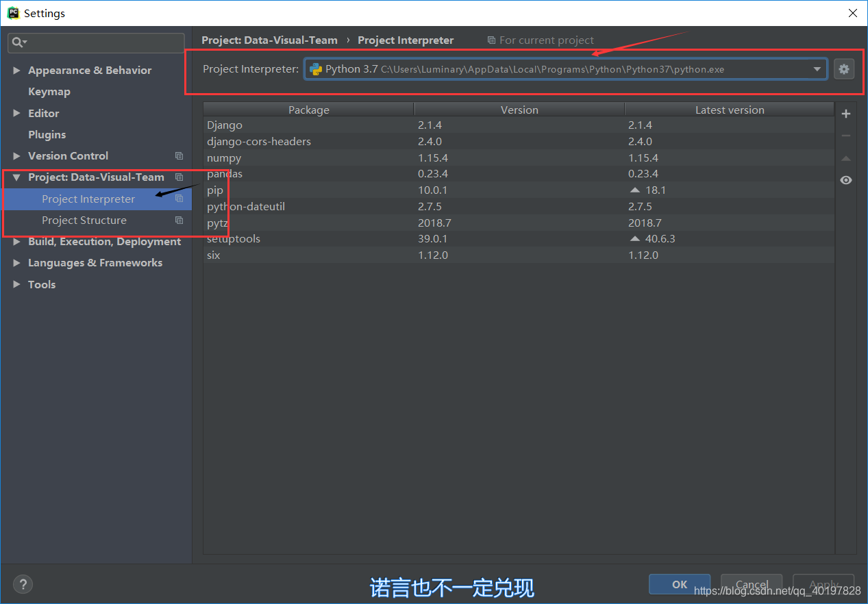Click the 1.15.4 version cell for numpy
This screenshot has width=868, height=604.
pyautogui.click(x=433, y=158)
